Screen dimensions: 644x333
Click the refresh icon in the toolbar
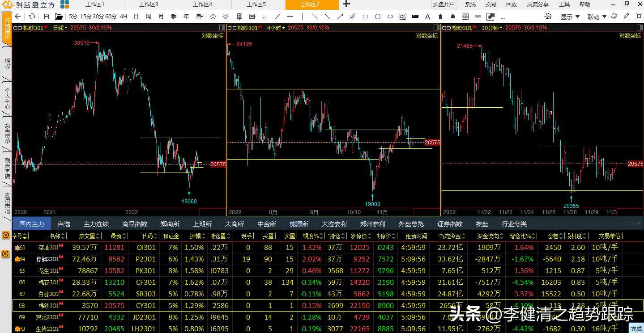(32, 17)
